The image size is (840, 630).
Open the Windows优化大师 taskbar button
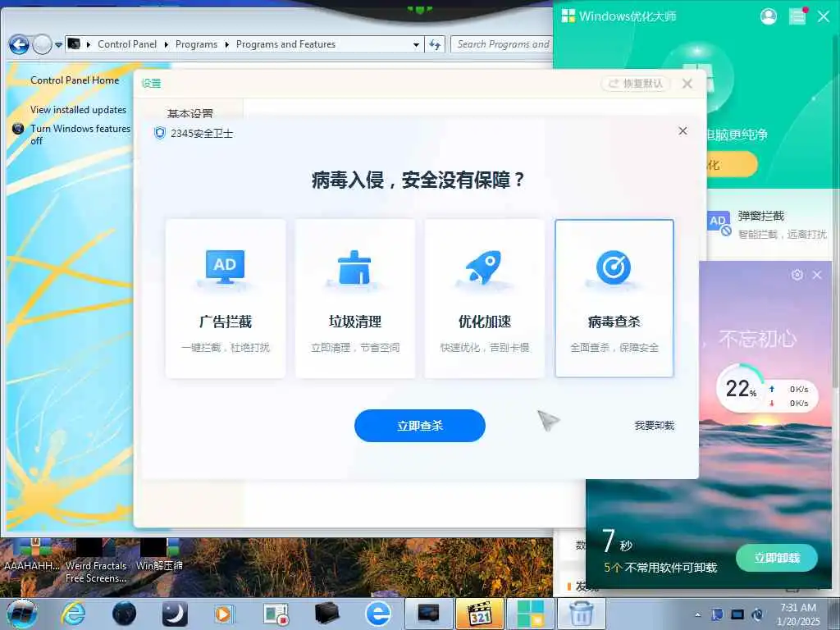[530, 614]
